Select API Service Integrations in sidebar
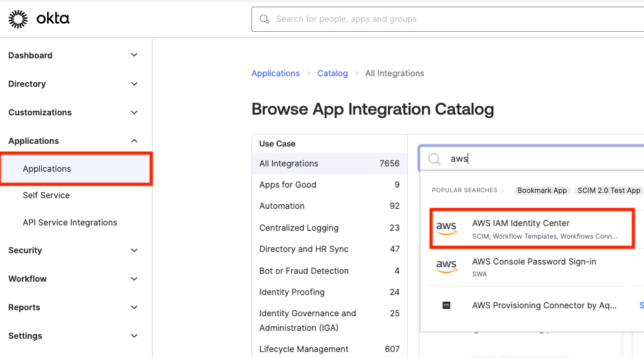The width and height of the screenshot is (644, 358). click(70, 223)
